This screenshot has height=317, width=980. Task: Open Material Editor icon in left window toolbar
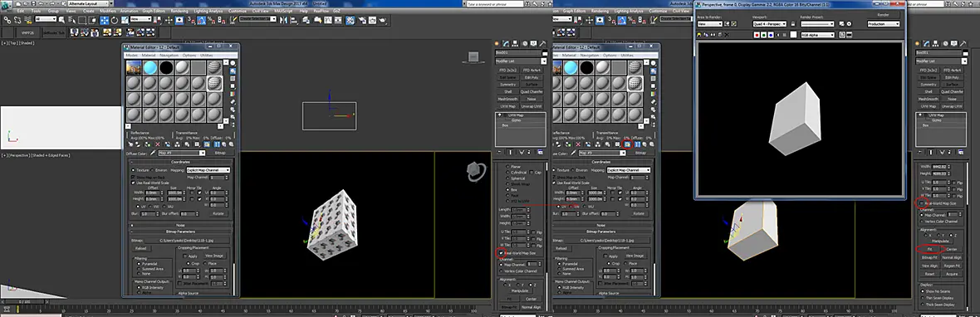(x=350, y=20)
